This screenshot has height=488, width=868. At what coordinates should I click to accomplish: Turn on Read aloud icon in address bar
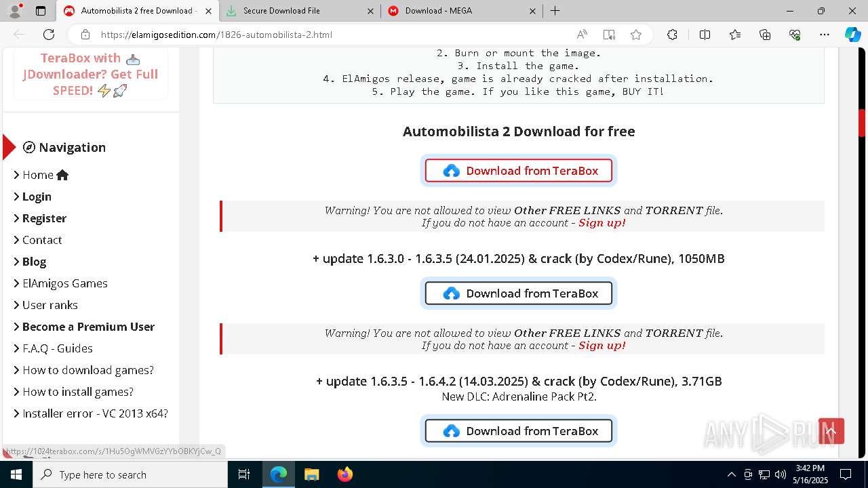pyautogui.click(x=582, y=35)
